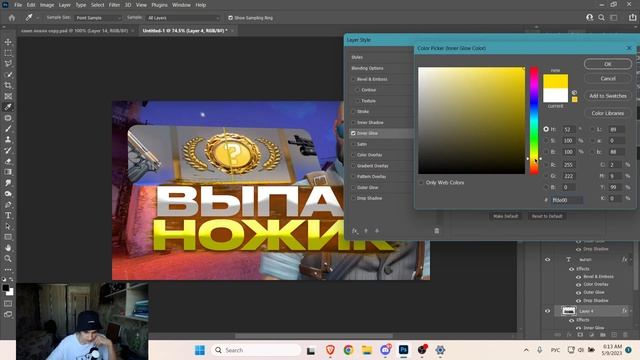Click the Share icon at top right
Screen dimensions: 640x360
(632, 18)
